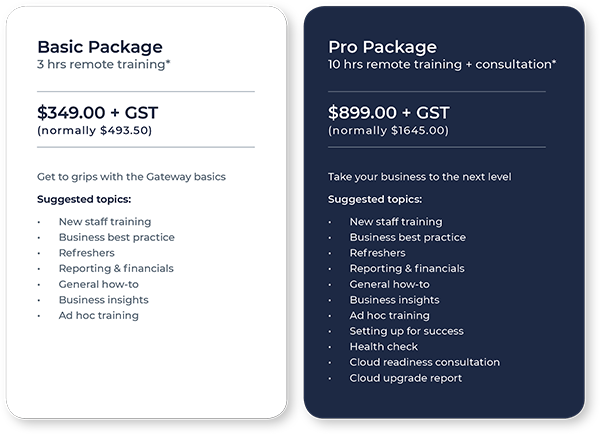Viewport: 600px width, 434px height.
Task: Click Basic "Business insights" topic
Action: click(103, 300)
